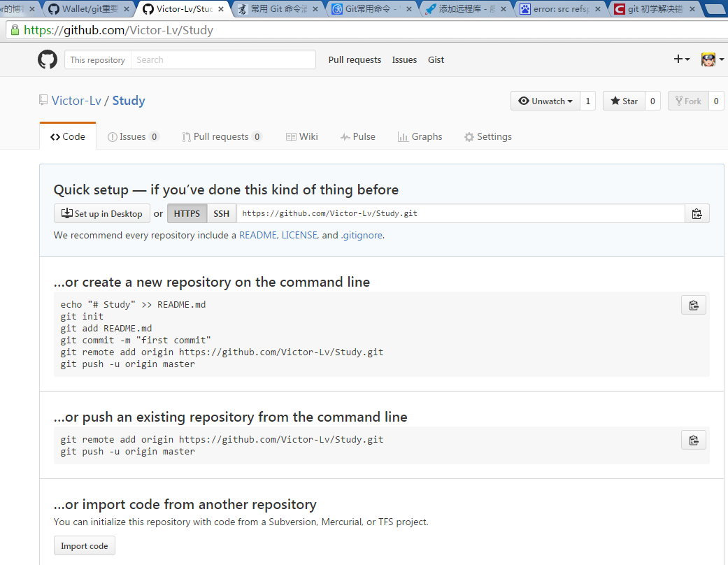Expand the Unwatch dropdown

point(545,101)
